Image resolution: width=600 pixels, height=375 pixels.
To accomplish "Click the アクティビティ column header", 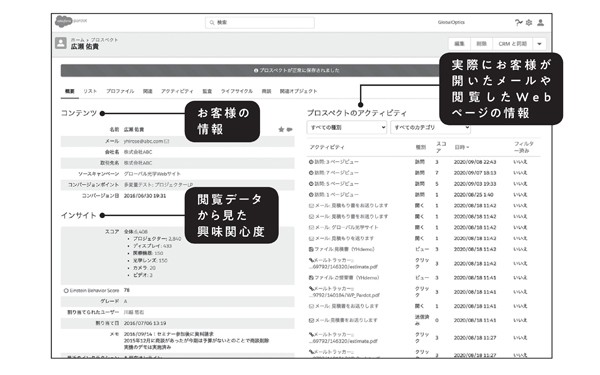I will [x=327, y=147].
